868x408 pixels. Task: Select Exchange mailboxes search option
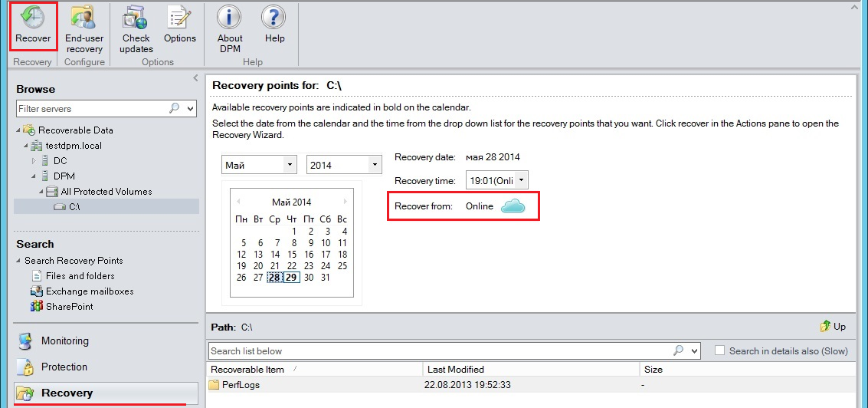(89, 291)
